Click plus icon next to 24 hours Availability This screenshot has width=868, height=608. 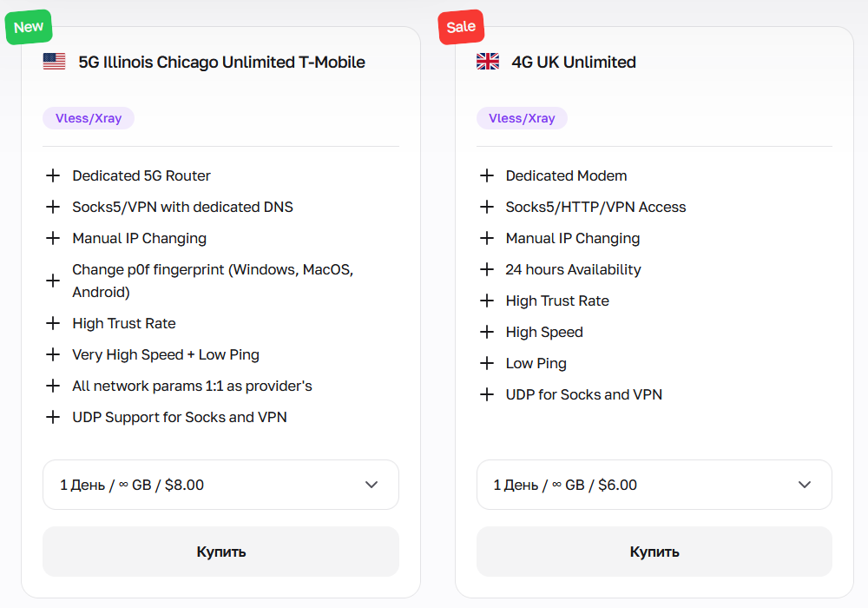tap(487, 269)
